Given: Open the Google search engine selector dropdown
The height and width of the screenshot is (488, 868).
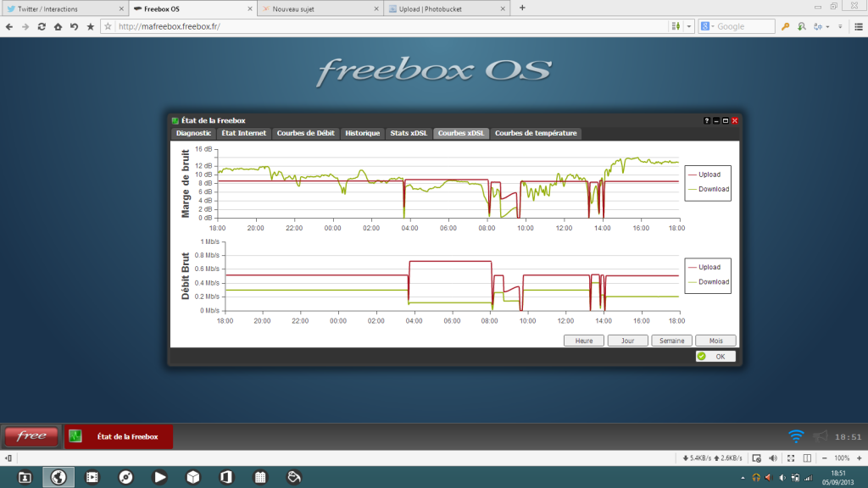Looking at the screenshot, I should coord(707,26).
